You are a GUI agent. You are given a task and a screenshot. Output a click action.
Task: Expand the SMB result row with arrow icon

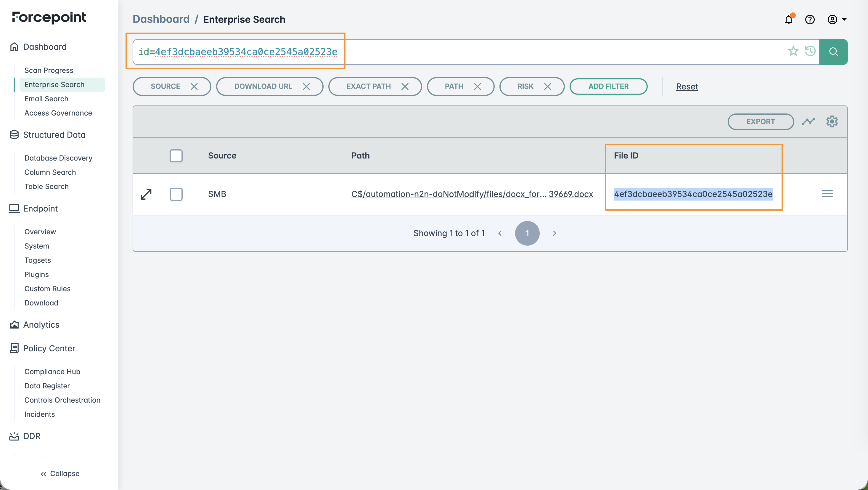[146, 194]
